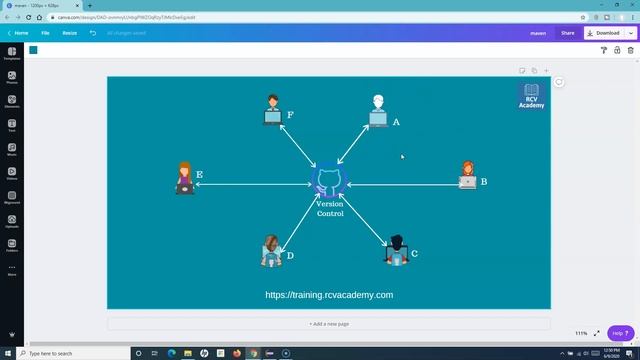Viewport: 640px width, 360px height.
Task: Open the Music panel in sidebar
Action: tap(12, 150)
